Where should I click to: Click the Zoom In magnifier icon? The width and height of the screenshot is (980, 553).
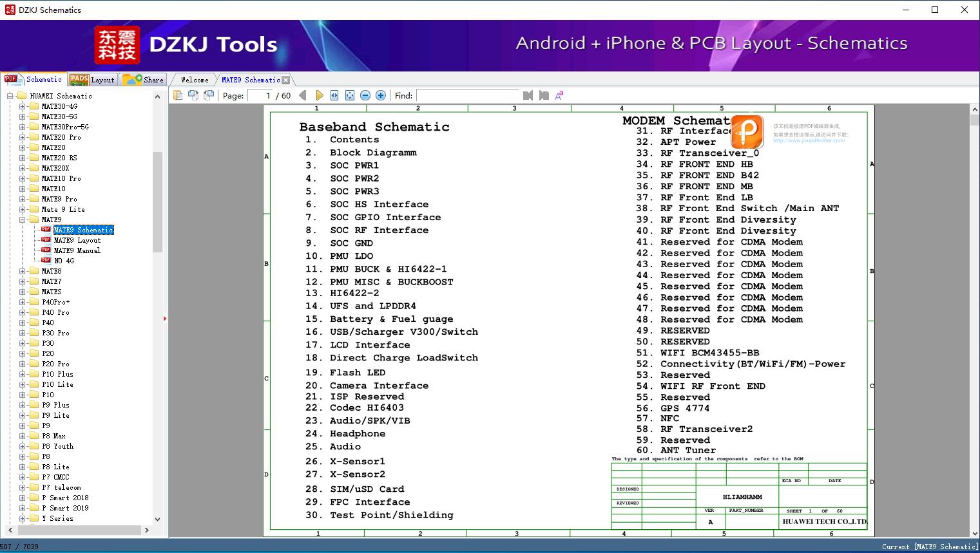point(380,95)
